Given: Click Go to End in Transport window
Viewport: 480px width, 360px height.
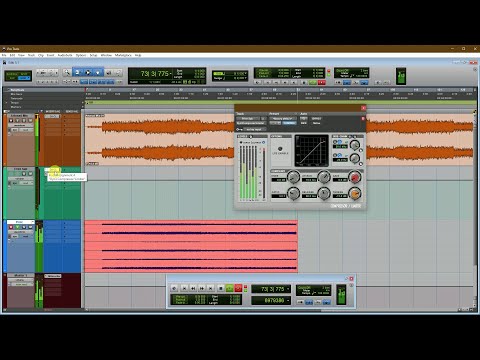Looking at the screenshot, I should coord(211,288).
